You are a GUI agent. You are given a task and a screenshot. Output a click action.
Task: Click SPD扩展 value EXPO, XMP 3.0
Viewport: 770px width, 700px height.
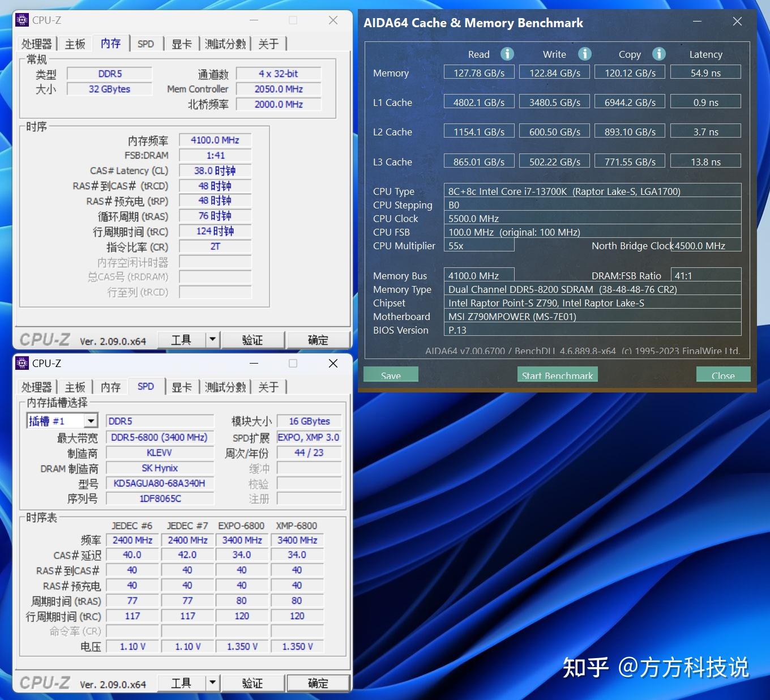point(309,437)
